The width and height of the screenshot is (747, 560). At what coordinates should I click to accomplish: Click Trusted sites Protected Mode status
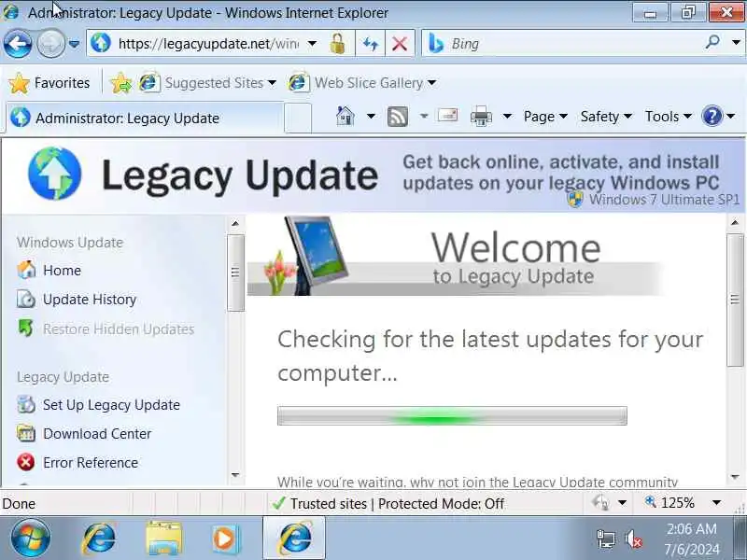(387, 503)
